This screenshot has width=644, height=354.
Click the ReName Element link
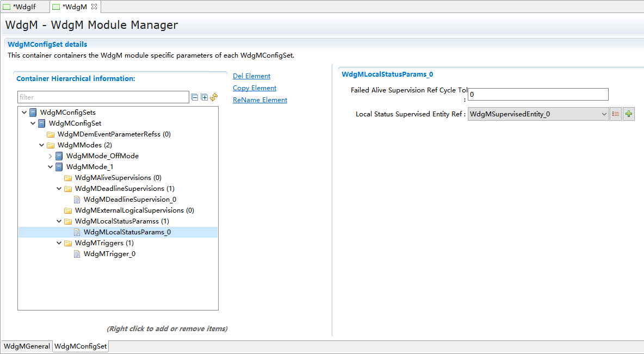coord(260,100)
